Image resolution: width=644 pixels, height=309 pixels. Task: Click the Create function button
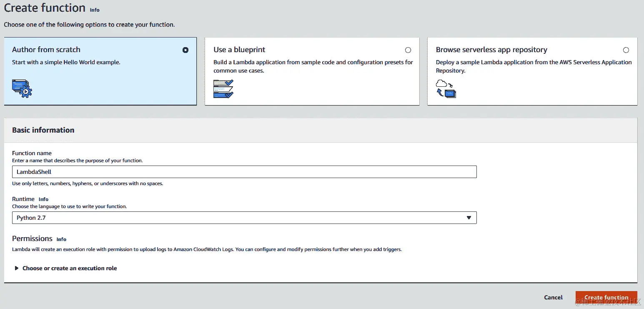[x=606, y=297]
